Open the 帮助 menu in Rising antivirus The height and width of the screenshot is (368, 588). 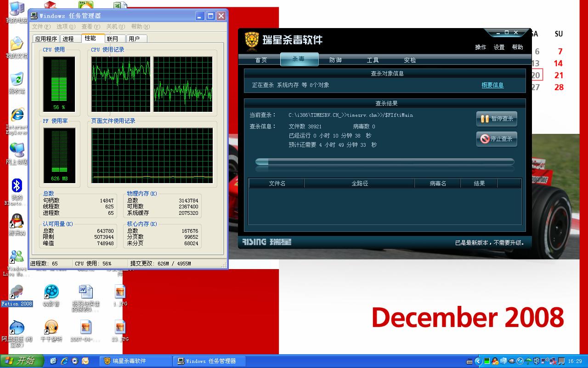point(517,47)
